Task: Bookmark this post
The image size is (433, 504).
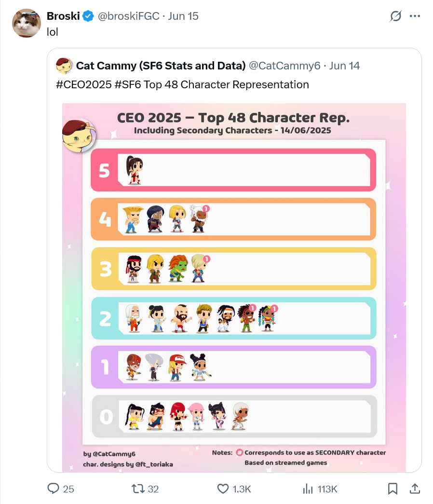Action: pyautogui.click(x=392, y=489)
